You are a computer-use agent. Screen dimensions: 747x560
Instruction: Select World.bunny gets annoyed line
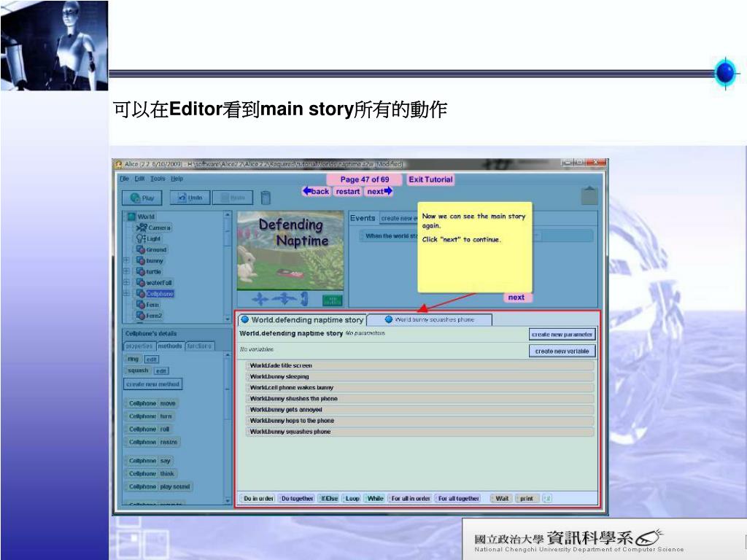[419, 410]
